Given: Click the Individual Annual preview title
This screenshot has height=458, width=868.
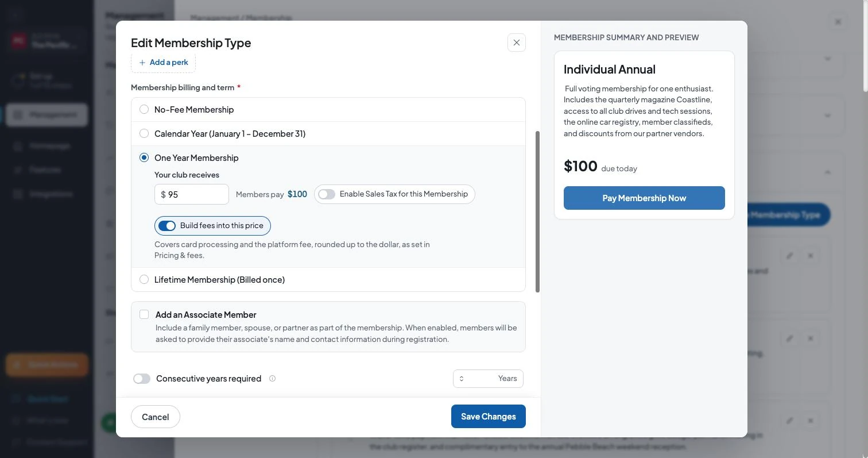Looking at the screenshot, I should [x=610, y=70].
